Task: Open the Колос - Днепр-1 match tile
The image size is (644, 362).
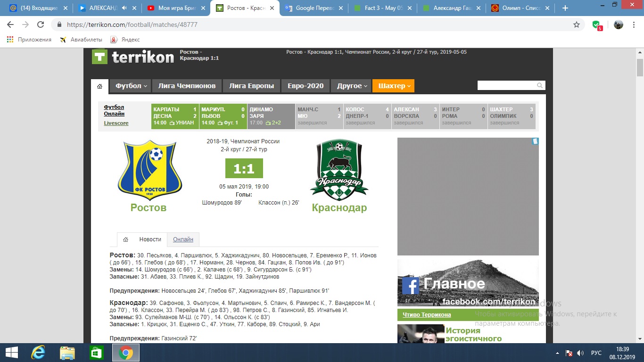Action: [x=367, y=116]
